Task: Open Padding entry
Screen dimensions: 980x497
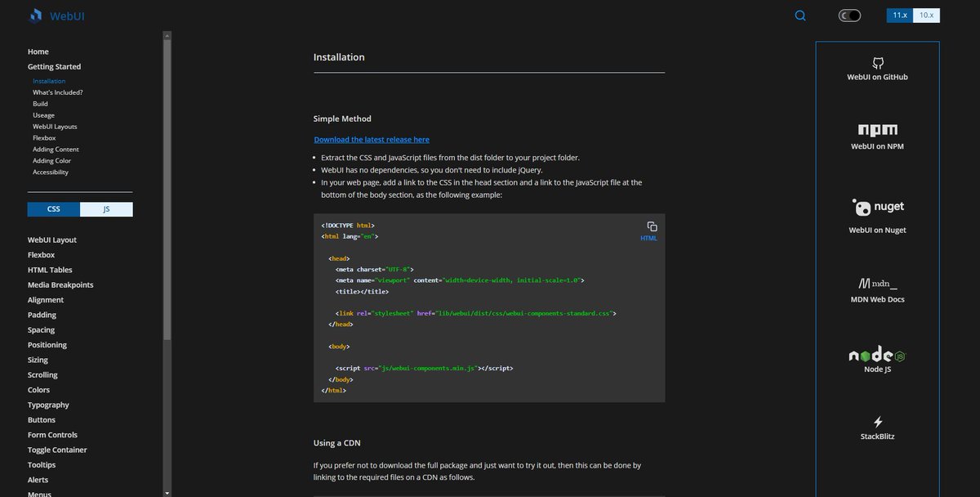Action: coord(42,315)
